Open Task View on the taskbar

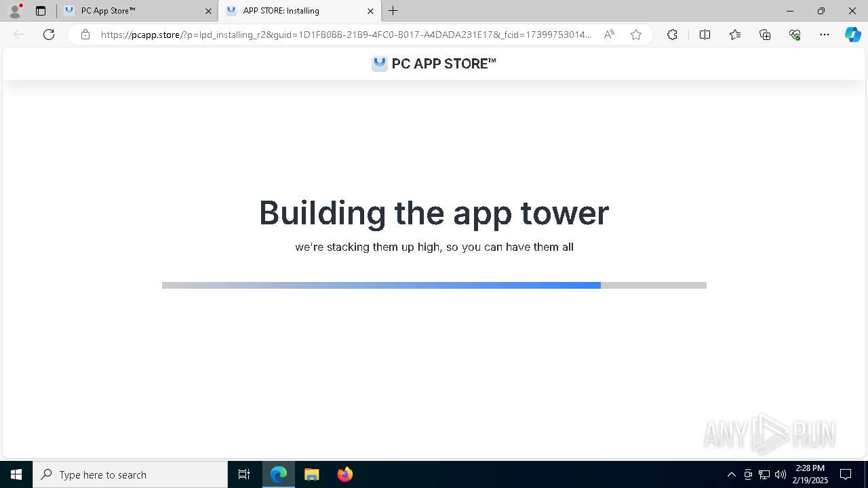[x=244, y=474]
